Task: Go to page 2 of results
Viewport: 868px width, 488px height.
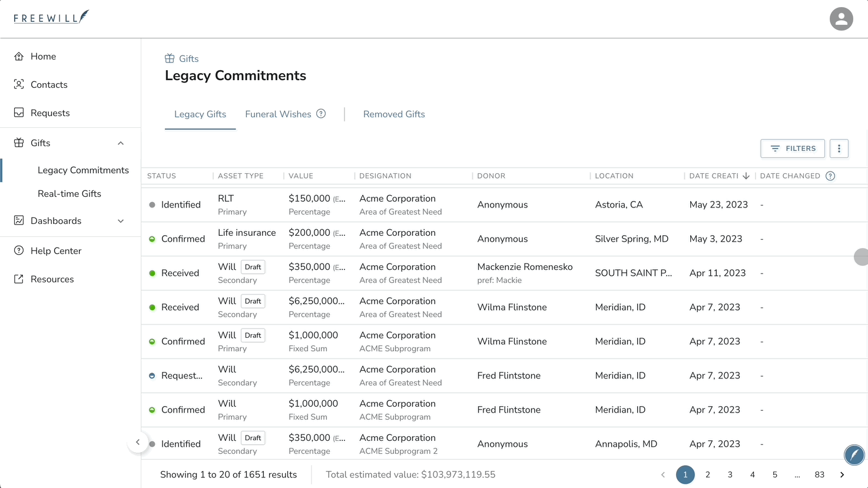Action: [x=708, y=474]
